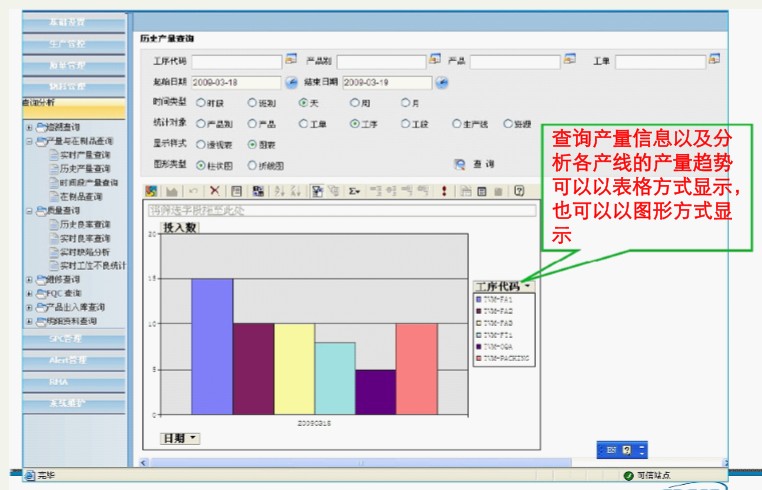This screenshot has width=762, height=490.
Task: Open calendar picker for 起始日期
Action: pyautogui.click(x=291, y=83)
